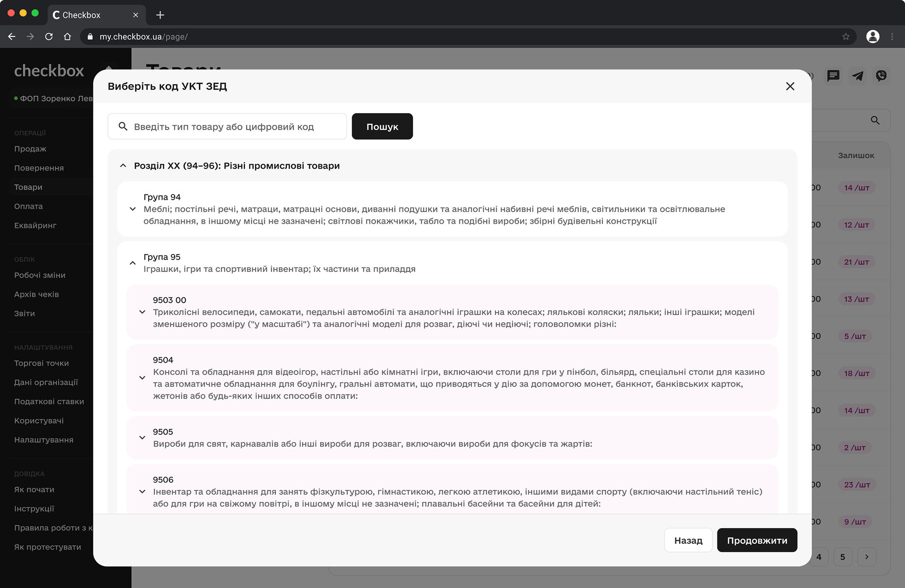Click the 9 /шт stock badge
The height and width of the screenshot is (588, 905).
click(855, 522)
